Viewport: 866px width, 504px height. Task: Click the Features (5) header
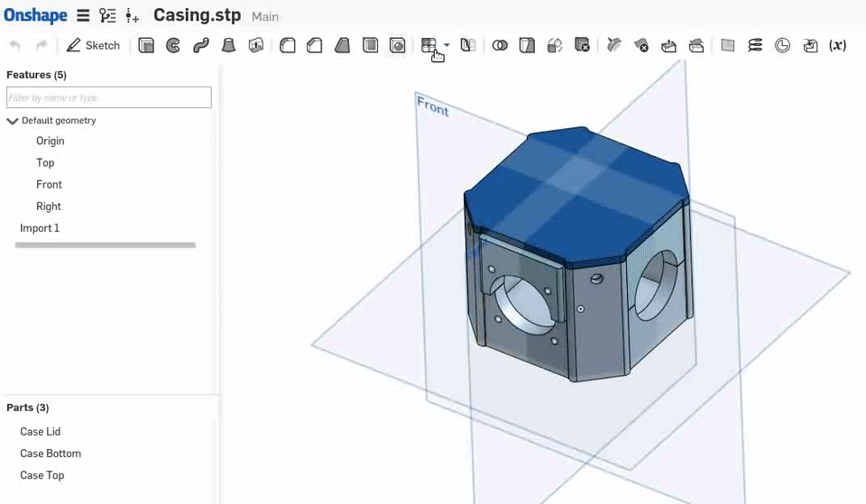pos(36,75)
